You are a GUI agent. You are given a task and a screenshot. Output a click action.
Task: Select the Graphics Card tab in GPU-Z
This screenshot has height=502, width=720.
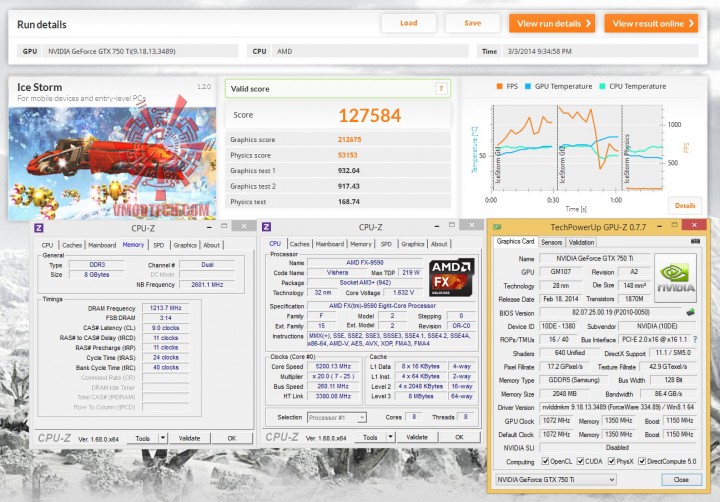[515, 242]
